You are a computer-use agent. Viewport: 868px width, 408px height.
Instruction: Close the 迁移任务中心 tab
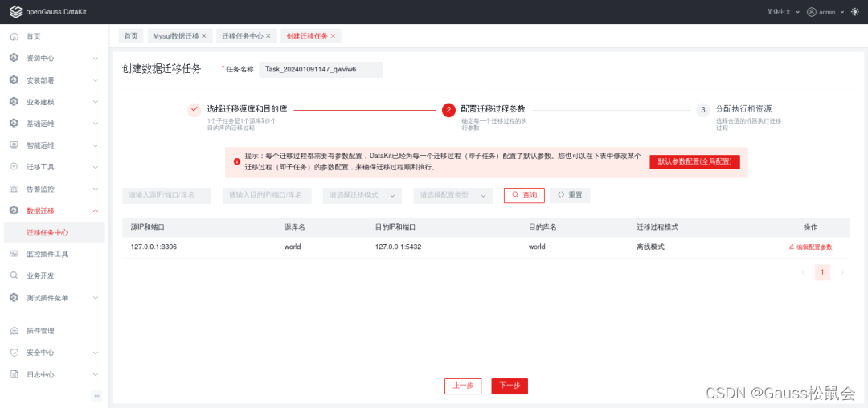point(268,36)
